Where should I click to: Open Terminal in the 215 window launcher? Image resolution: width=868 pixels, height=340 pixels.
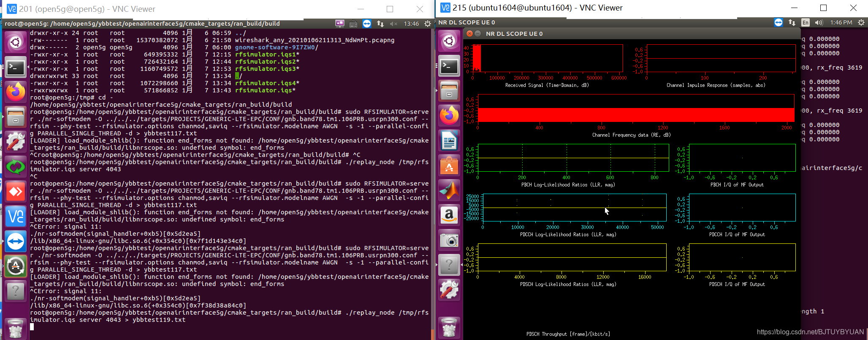coord(449,66)
